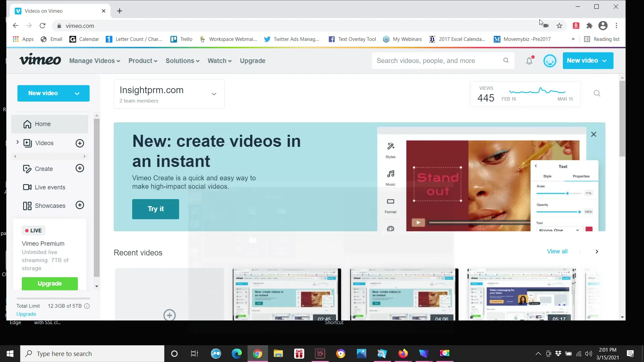Open the recent video thumbnail lasting 04:06
The height and width of the screenshot is (362, 644).
tap(404, 294)
